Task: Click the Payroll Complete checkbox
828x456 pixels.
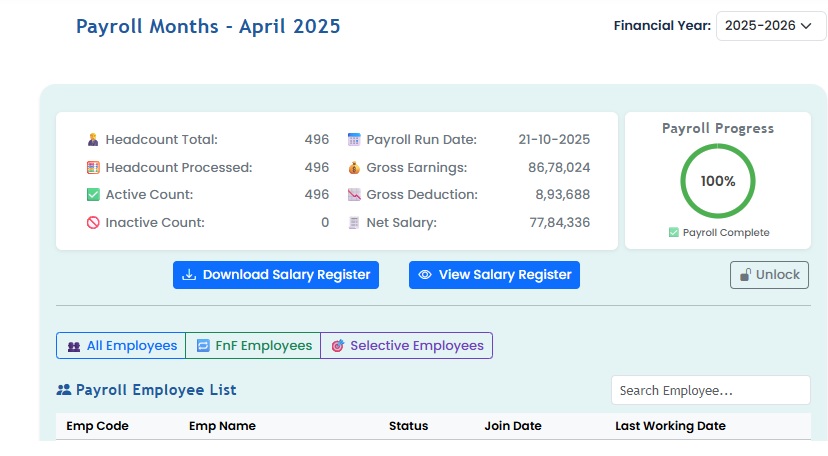Action: [674, 233]
